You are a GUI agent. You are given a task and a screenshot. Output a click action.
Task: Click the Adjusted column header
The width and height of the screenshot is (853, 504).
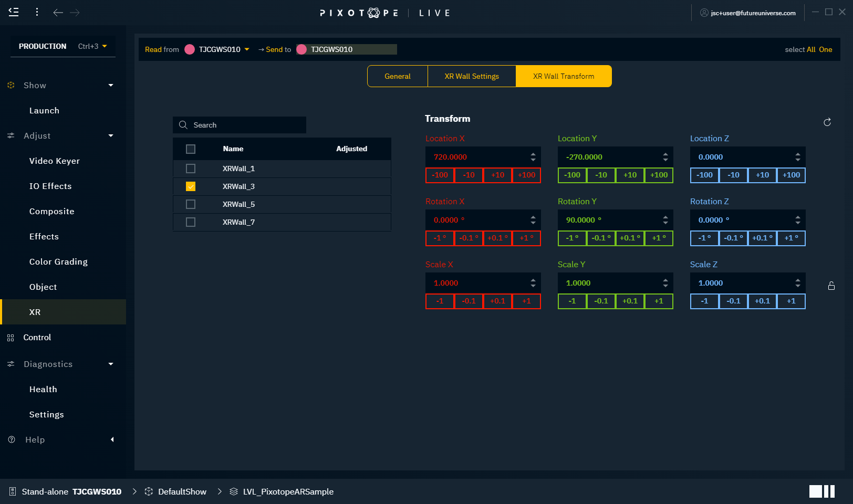(352, 149)
